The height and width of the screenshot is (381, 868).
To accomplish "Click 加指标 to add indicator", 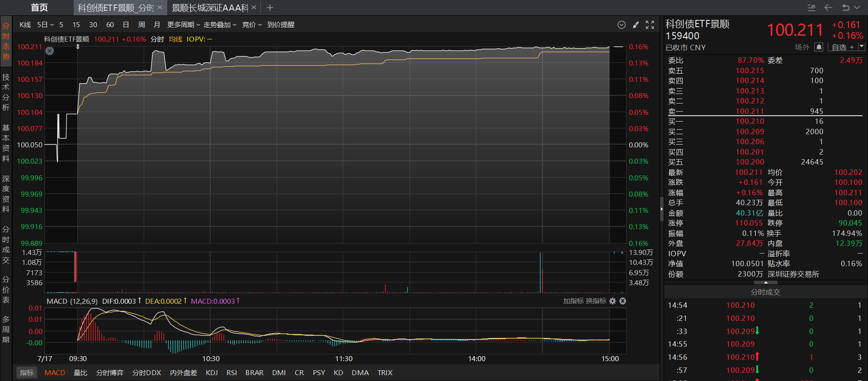I will click(x=573, y=301).
